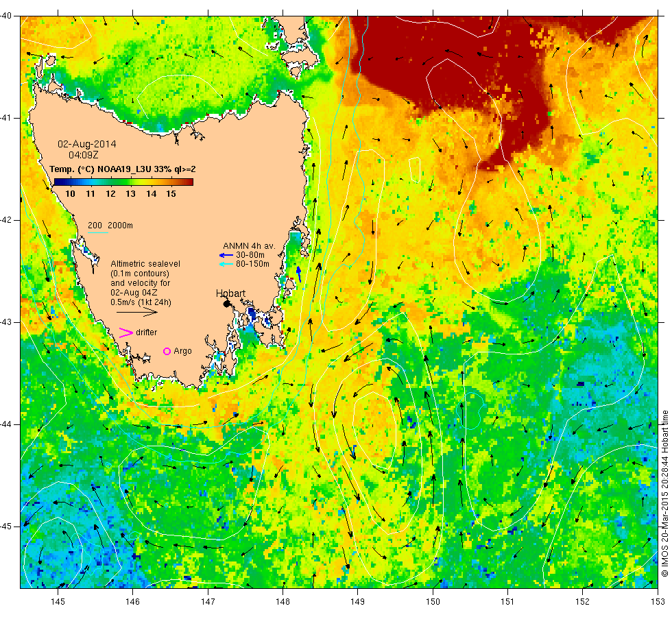This screenshot has height=617, width=672.
Task: Click the date label 02-Aug-2014
Action: (x=87, y=145)
